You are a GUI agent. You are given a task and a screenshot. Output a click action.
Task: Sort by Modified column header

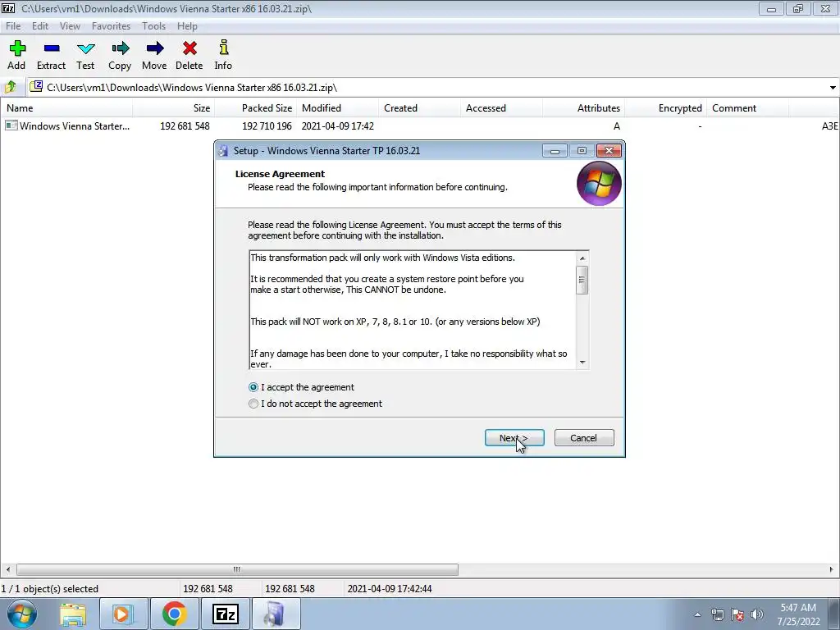[337, 108]
